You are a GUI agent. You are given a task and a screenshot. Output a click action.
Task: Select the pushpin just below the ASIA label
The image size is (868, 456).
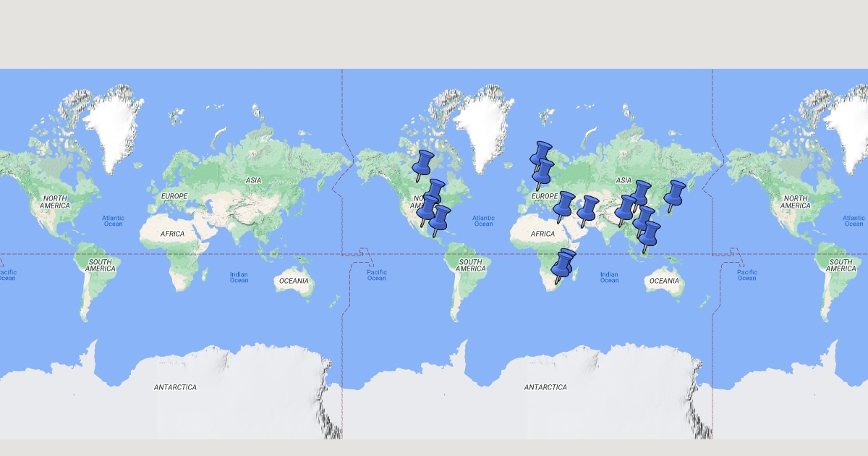[639, 196]
